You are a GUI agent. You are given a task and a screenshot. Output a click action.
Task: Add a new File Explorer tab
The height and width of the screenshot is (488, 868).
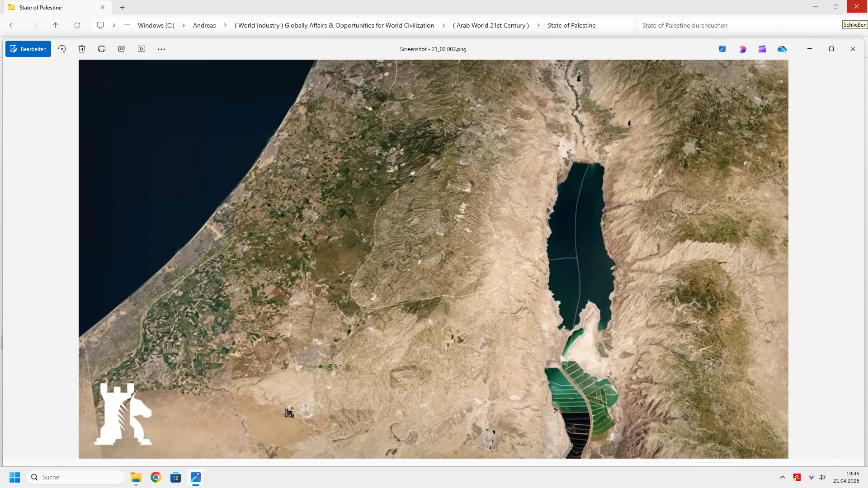(x=122, y=7)
